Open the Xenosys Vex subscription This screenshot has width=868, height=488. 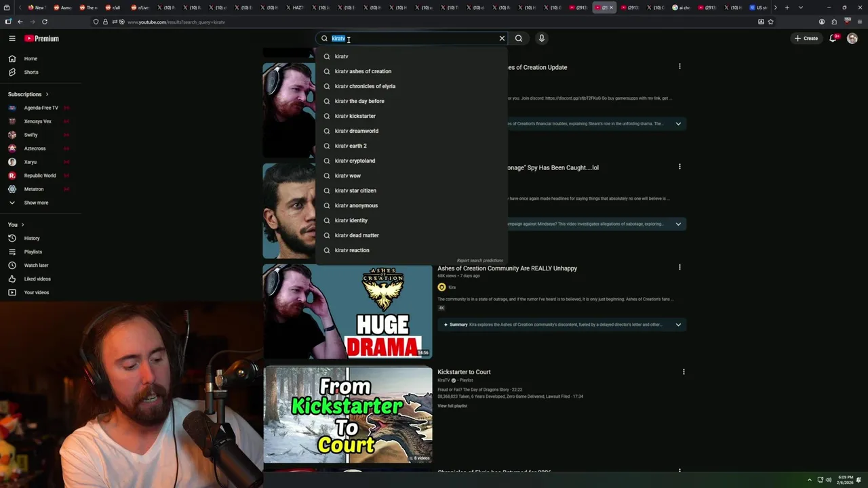click(x=41, y=121)
